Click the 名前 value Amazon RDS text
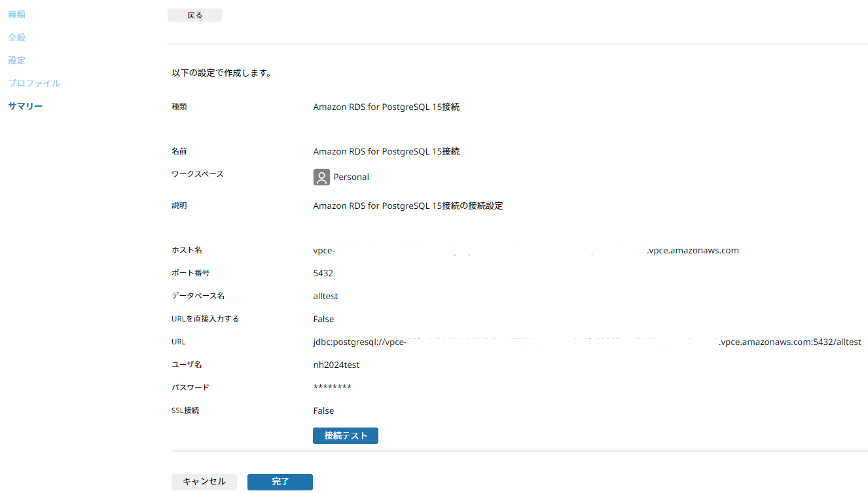Image resolution: width=868 pixels, height=493 pixels. click(386, 151)
